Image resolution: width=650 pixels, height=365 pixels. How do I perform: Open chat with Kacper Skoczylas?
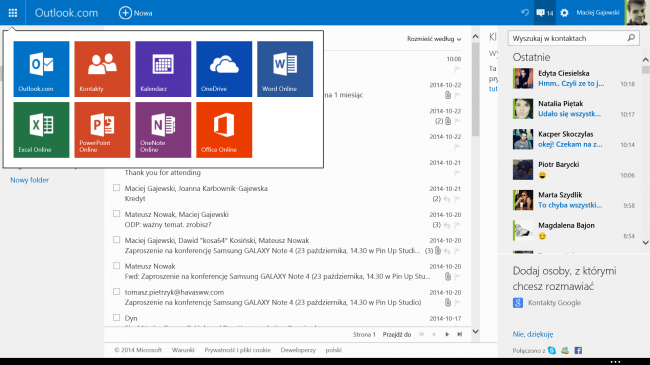pyautogui.click(x=574, y=139)
